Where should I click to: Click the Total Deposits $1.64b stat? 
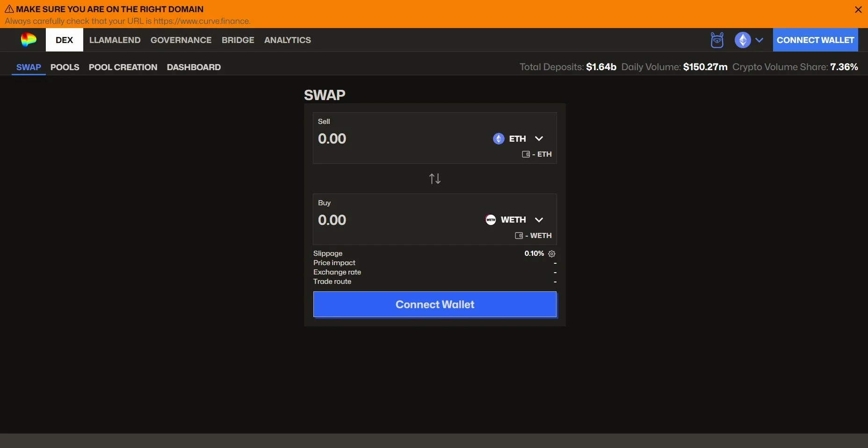click(x=568, y=67)
